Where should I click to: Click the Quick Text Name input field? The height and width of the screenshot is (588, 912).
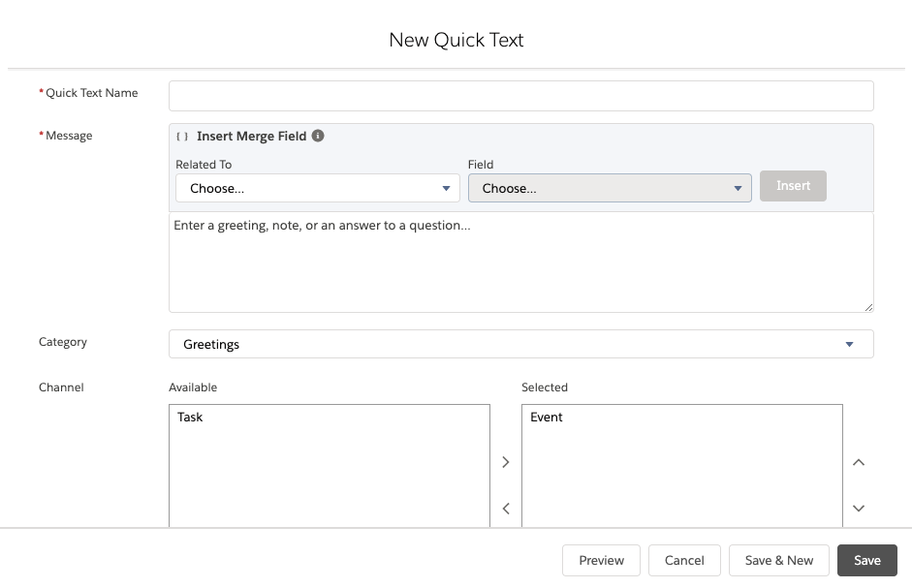pyautogui.click(x=520, y=96)
